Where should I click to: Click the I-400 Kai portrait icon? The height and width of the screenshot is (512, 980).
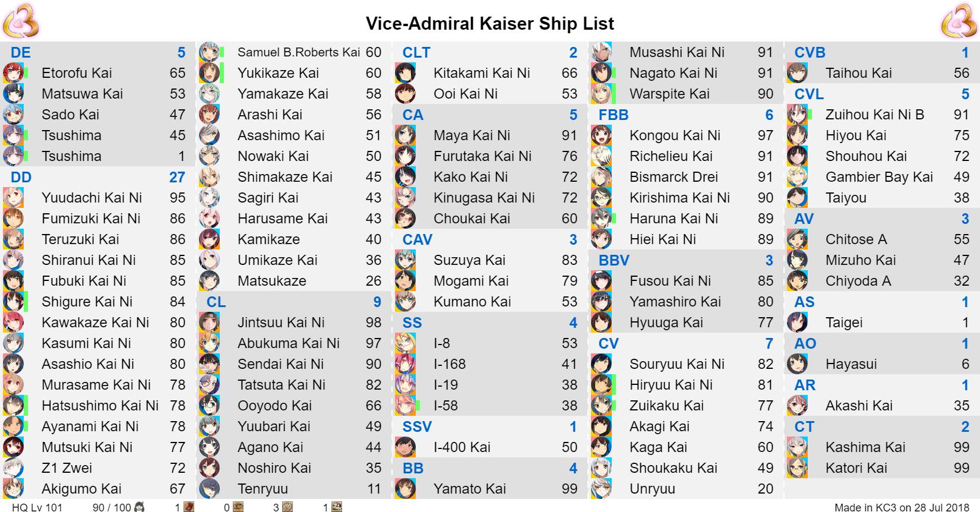tap(405, 447)
